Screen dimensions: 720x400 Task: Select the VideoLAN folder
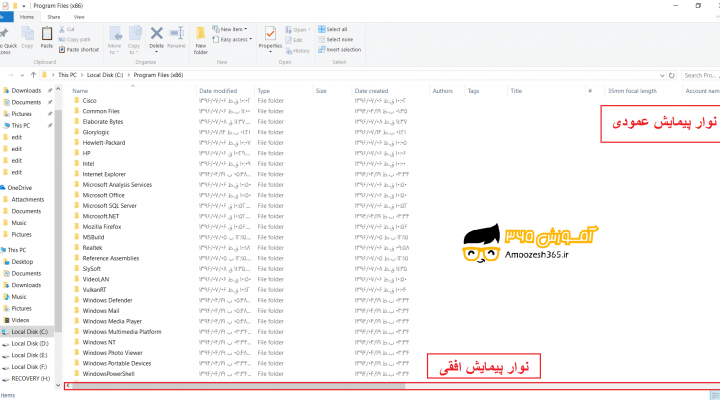[x=96, y=279]
